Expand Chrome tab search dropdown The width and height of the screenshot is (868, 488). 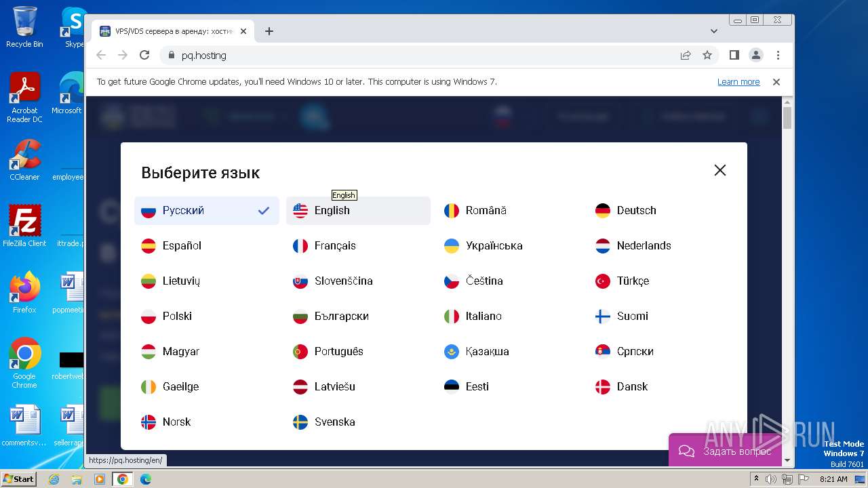coord(714,31)
